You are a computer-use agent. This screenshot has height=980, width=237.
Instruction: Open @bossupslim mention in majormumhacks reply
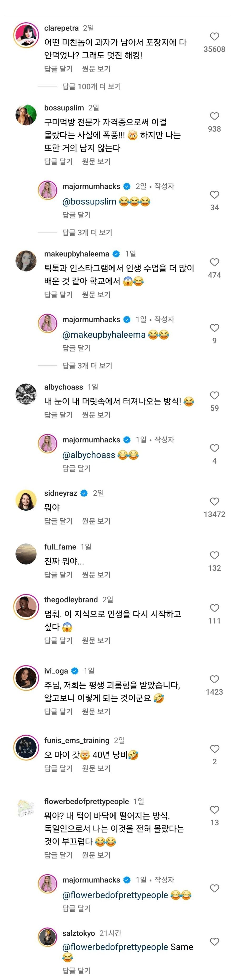pyautogui.click(x=89, y=202)
